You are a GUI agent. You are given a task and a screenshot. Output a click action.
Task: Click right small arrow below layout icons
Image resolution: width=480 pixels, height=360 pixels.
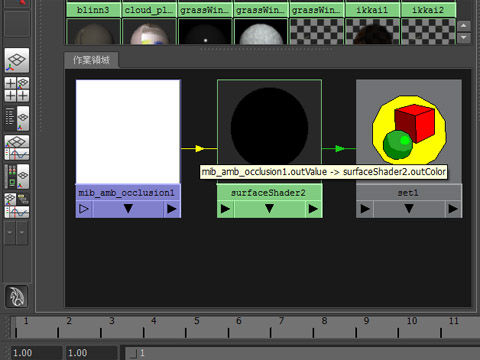[22, 232]
